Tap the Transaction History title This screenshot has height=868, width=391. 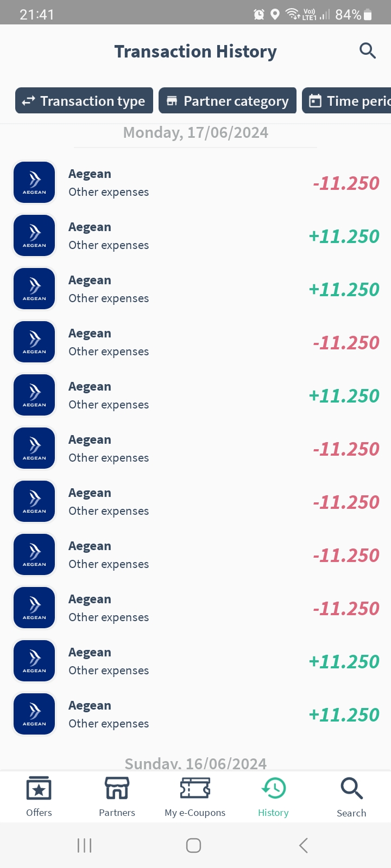195,52
